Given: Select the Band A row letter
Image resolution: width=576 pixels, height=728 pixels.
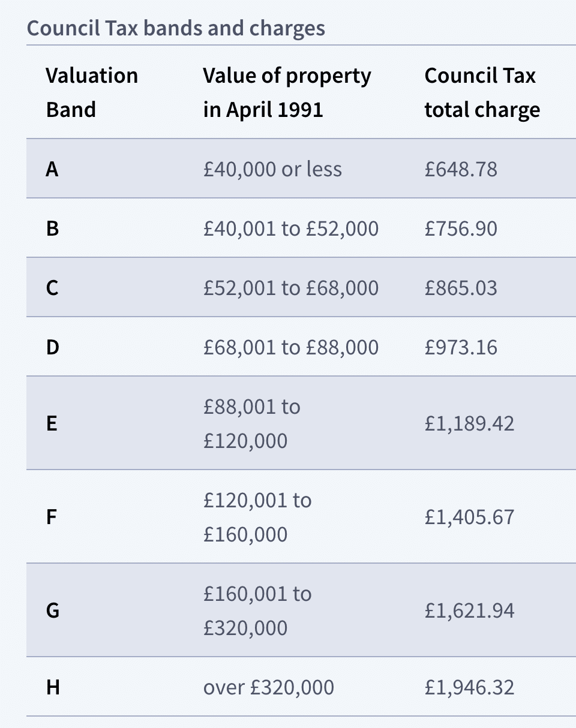Looking at the screenshot, I should (52, 170).
